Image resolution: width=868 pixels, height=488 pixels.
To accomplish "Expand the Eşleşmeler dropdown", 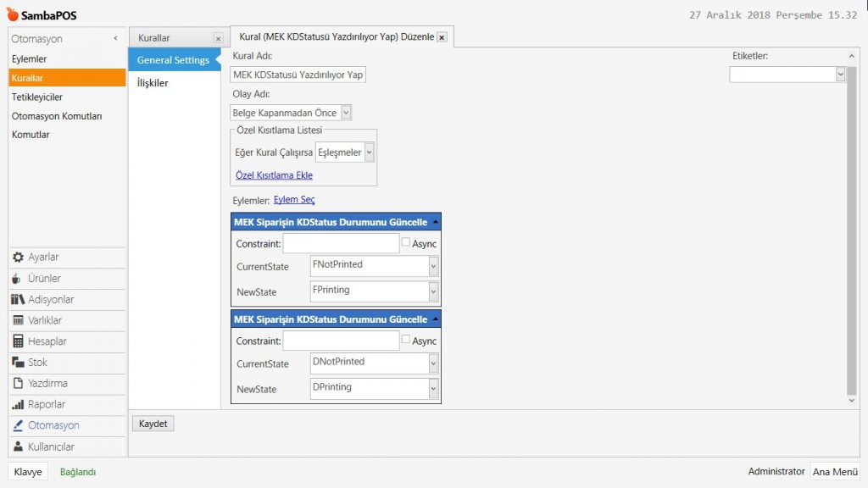I will [x=369, y=152].
